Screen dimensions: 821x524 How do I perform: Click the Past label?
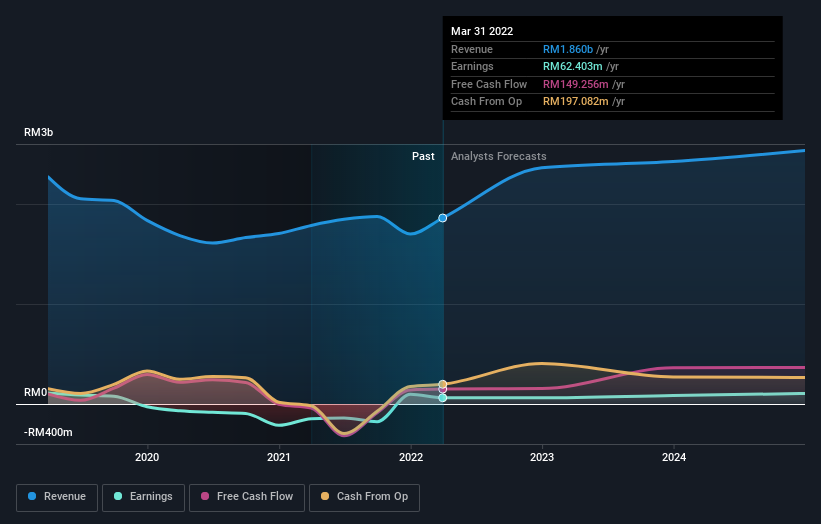423,156
